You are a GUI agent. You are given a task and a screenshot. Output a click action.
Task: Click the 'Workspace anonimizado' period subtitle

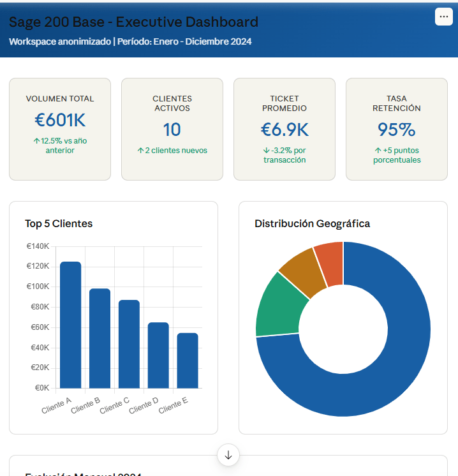click(130, 41)
